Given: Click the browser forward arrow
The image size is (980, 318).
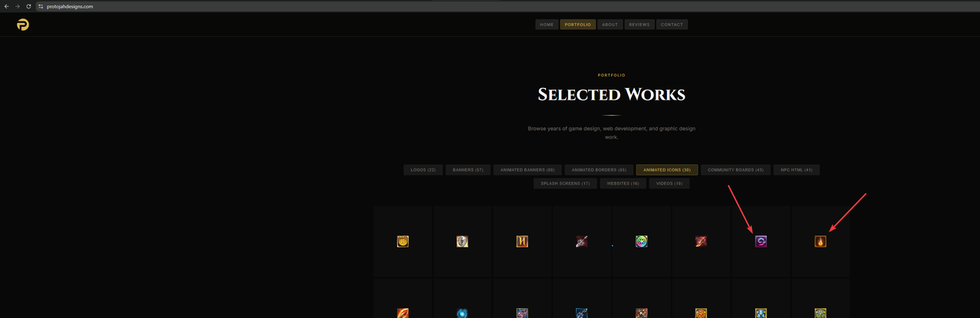Looking at the screenshot, I should point(18,6).
